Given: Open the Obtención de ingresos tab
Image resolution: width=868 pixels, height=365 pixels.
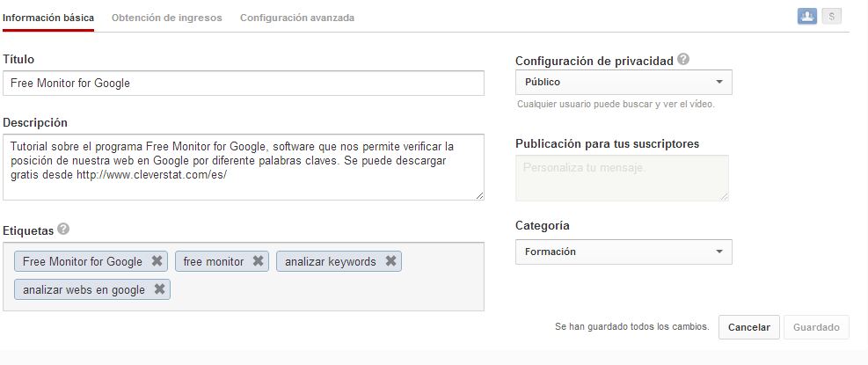Looking at the screenshot, I should point(166,18).
